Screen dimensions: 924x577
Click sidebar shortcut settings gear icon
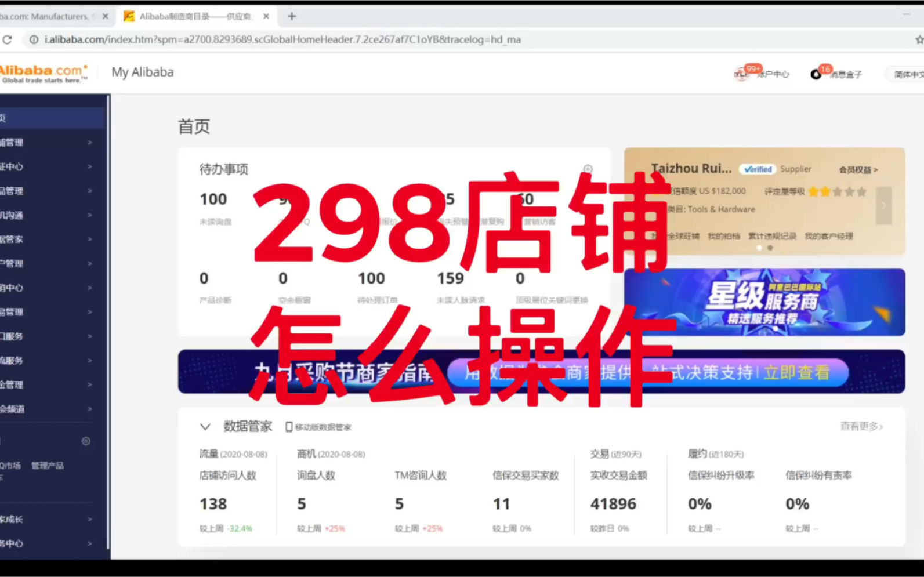click(x=86, y=441)
